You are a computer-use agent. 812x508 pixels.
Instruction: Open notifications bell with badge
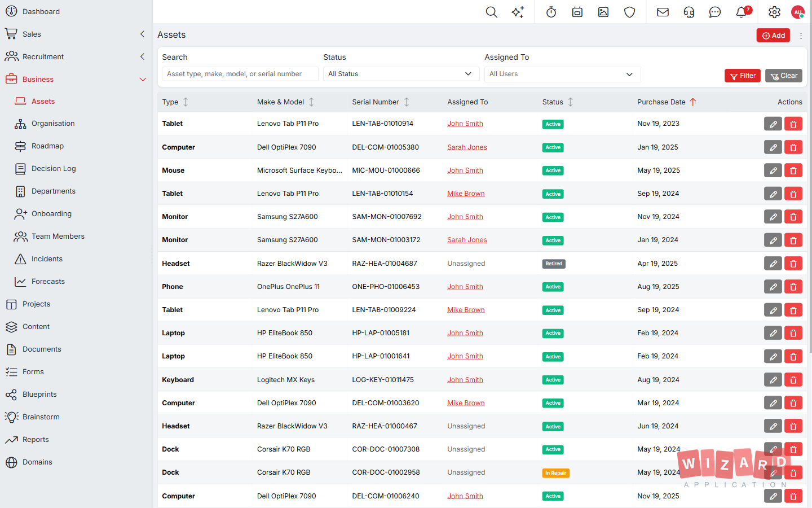click(742, 12)
